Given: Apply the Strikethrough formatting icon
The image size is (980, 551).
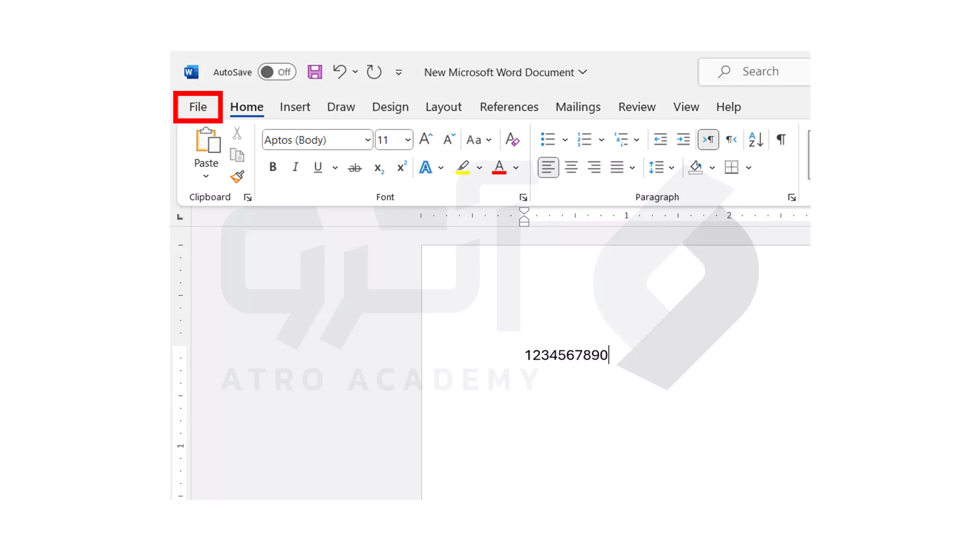Looking at the screenshot, I should tap(354, 167).
